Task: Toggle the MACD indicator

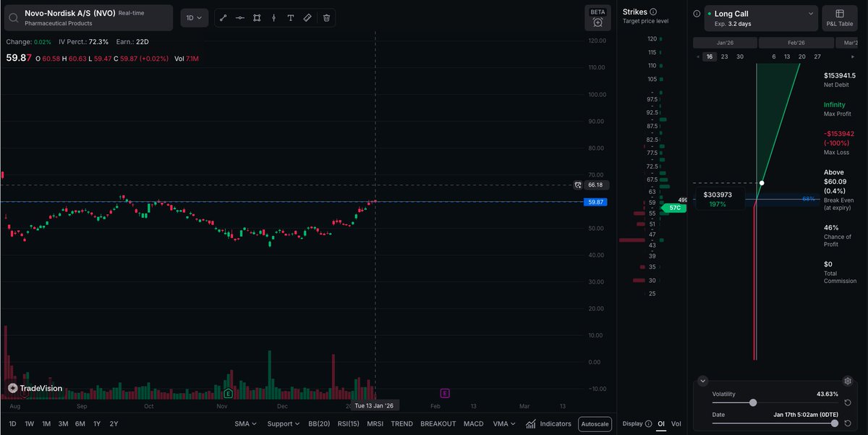Action: [x=474, y=423]
